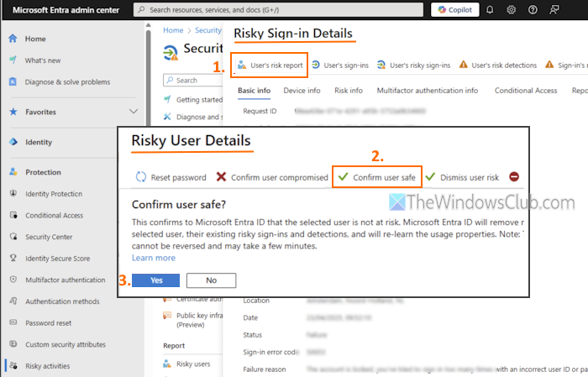Open Diagnose and solve menu item
588x377 pixels.
point(199,117)
